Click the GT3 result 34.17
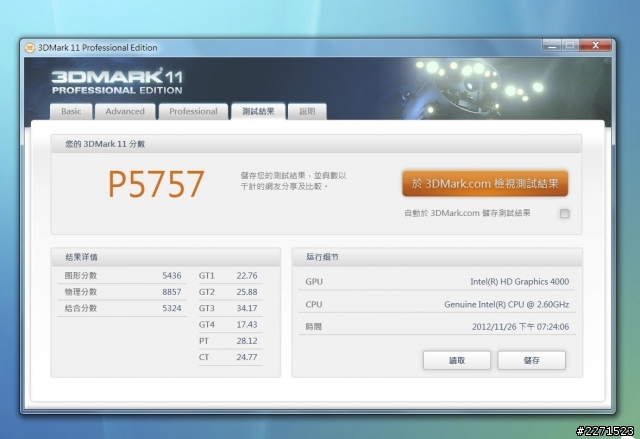This screenshot has width=640, height=439. pyautogui.click(x=247, y=308)
